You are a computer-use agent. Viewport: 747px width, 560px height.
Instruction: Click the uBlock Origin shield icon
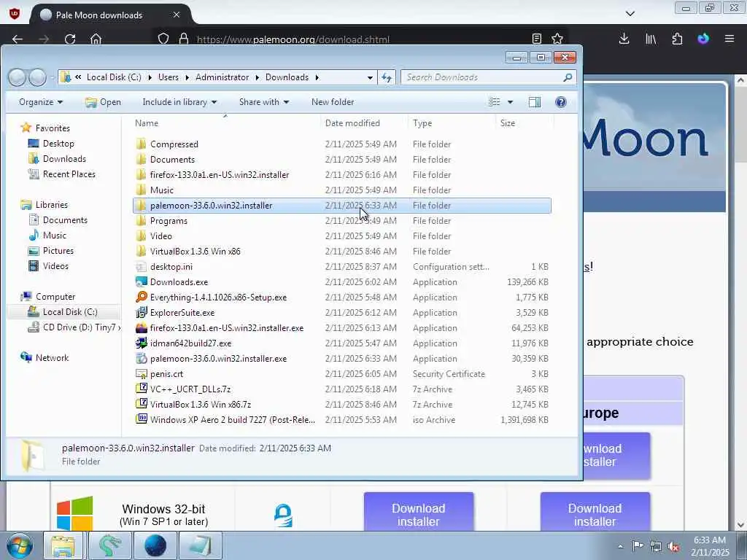point(15,13)
